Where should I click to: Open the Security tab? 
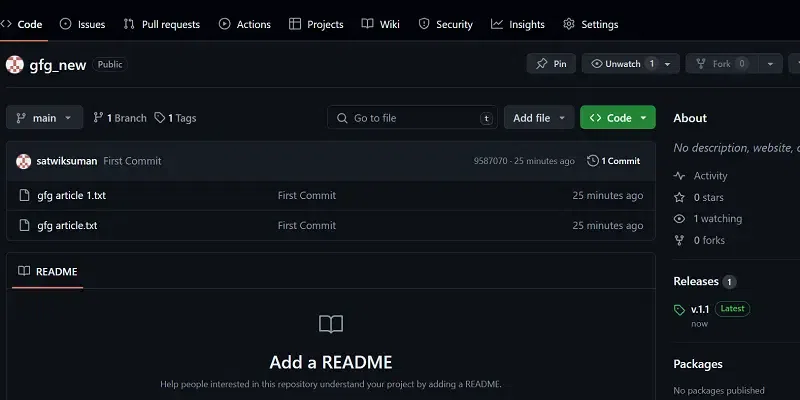445,24
